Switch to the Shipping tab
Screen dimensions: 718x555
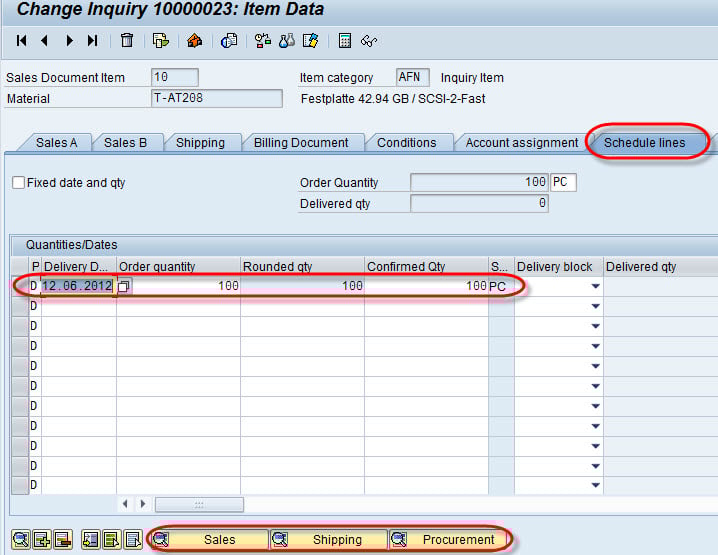click(200, 143)
